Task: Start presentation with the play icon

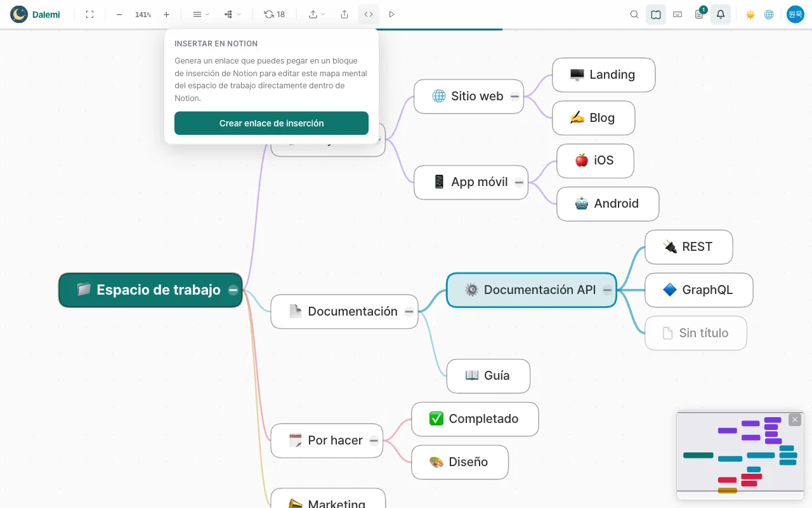Action: 391,14
